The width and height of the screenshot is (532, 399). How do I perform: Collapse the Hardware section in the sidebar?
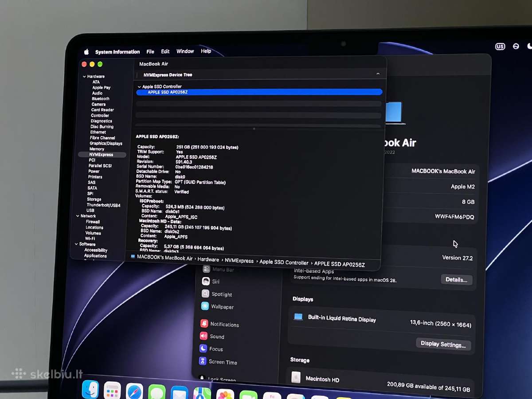[x=84, y=77]
